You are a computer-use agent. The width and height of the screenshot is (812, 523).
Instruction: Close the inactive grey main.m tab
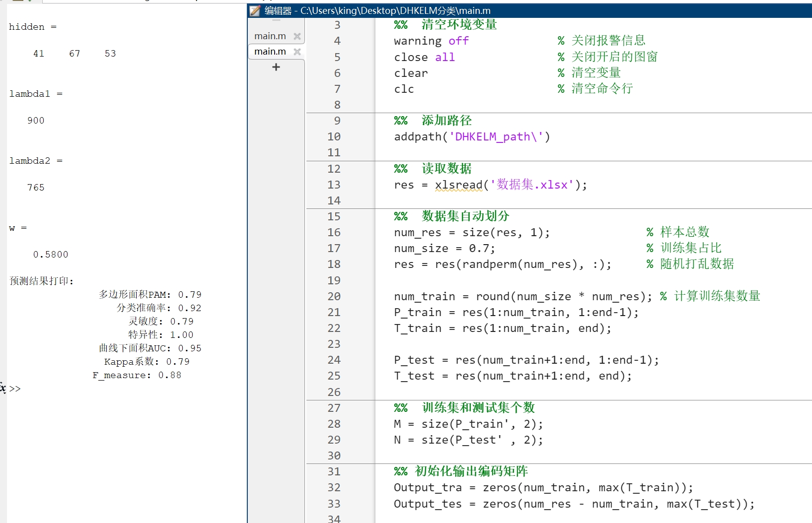click(x=297, y=36)
